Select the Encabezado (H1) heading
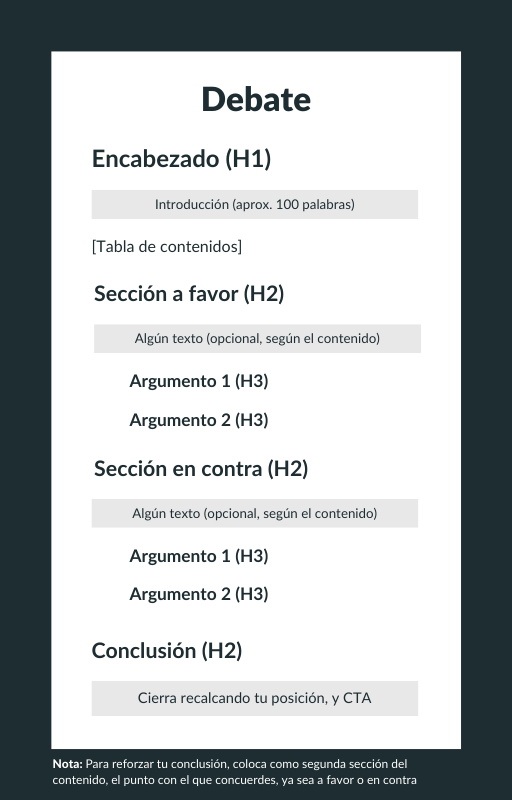This screenshot has height=800, width=512. click(181, 159)
